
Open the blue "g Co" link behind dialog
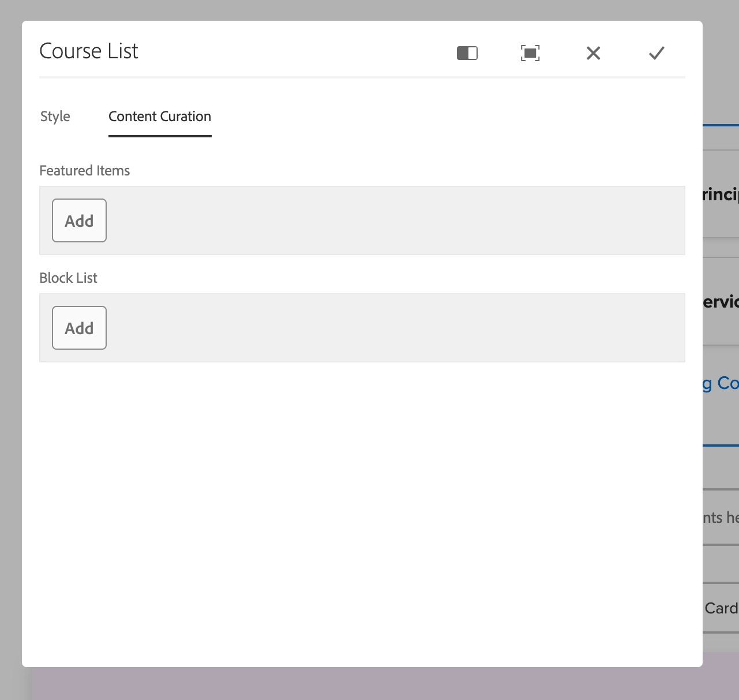[721, 383]
